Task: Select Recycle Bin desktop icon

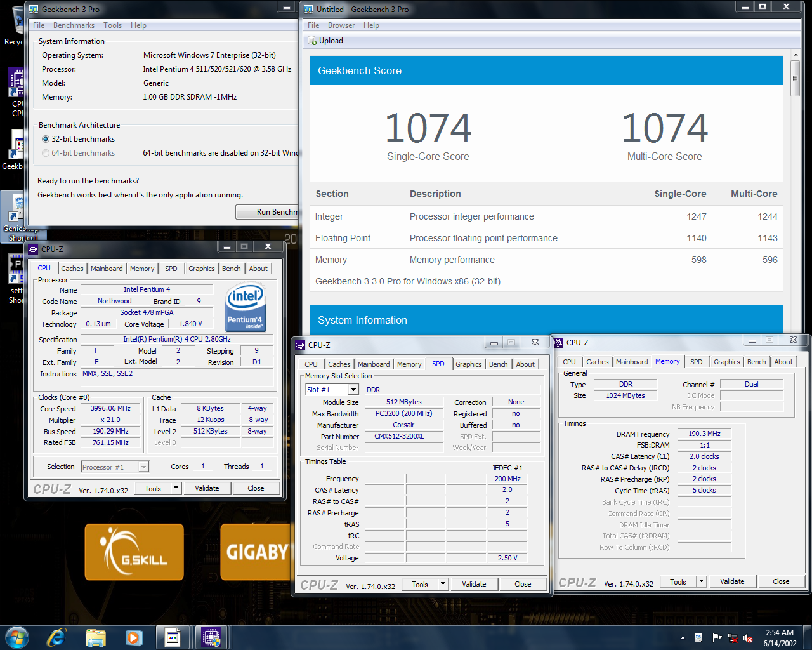Action: (x=14, y=25)
